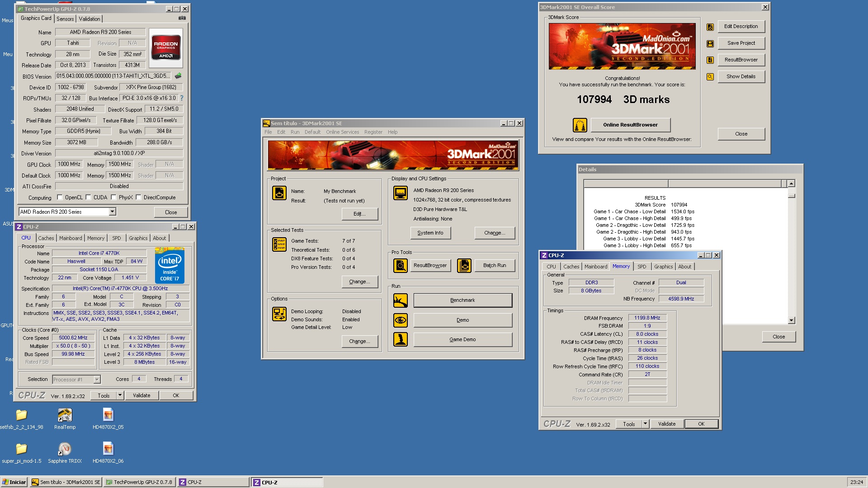The width and height of the screenshot is (868, 488).
Task: Open the Run menu in 3DMark2001
Action: (295, 132)
